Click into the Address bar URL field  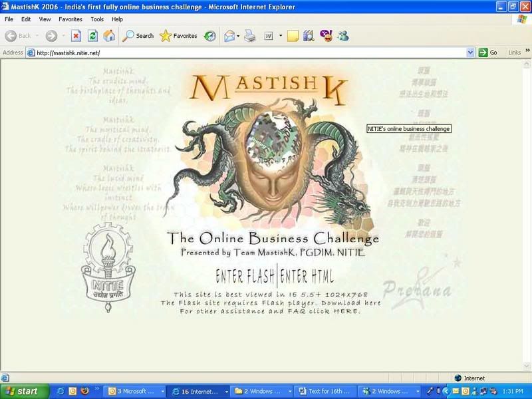pos(251,53)
